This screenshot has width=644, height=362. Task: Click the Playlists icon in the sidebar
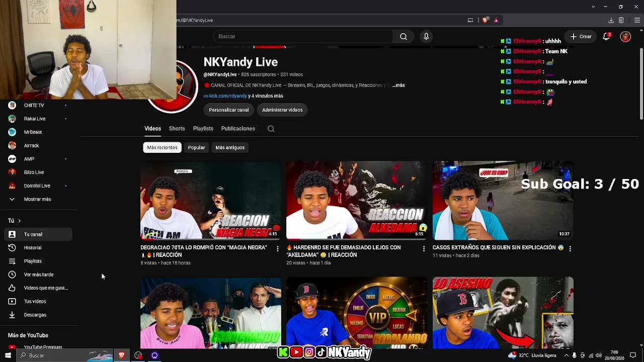pyautogui.click(x=12, y=261)
